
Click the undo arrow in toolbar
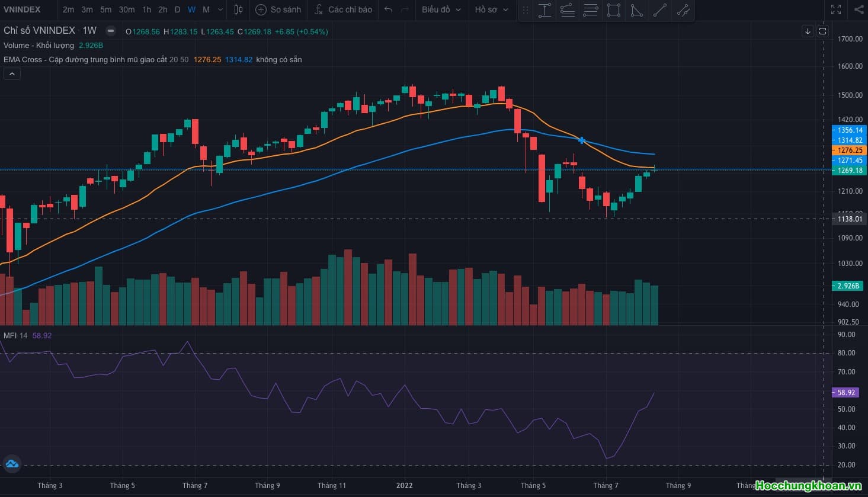coord(388,9)
